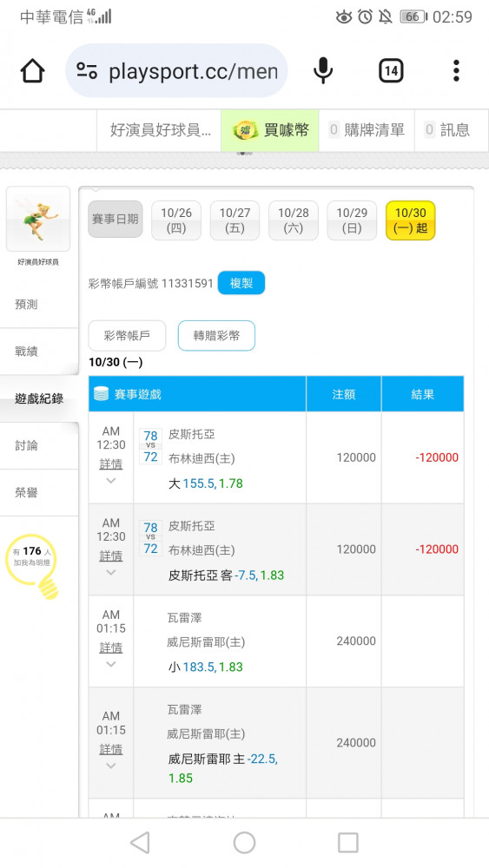Click the 威尼斯雷耶 主 -22.5 bet text

point(223,768)
